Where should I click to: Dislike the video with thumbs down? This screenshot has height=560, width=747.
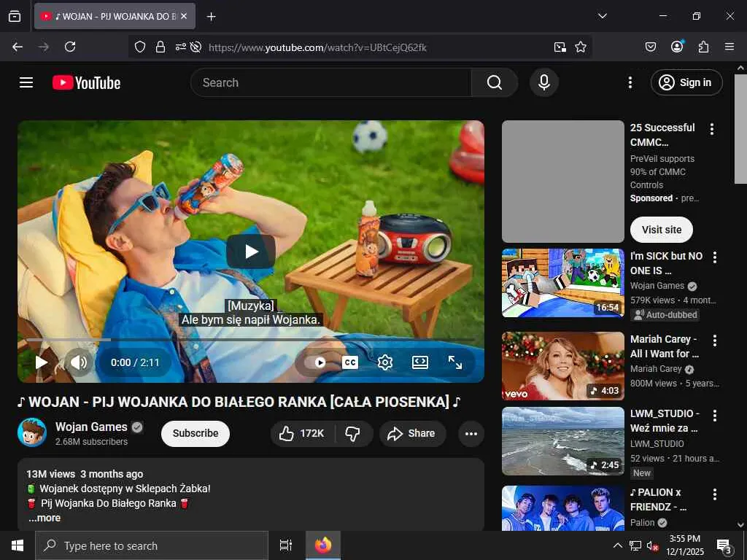coord(353,433)
